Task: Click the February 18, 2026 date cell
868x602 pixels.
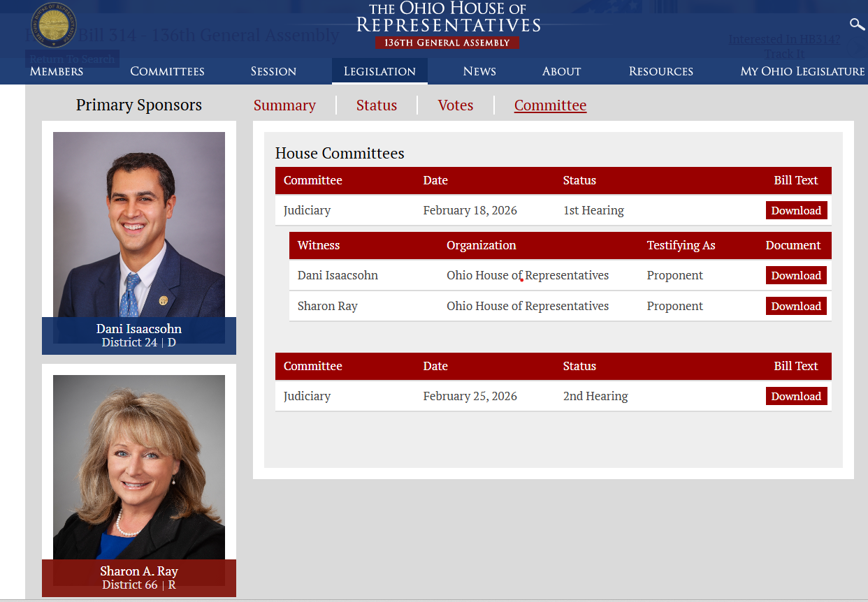Action: 470,210
